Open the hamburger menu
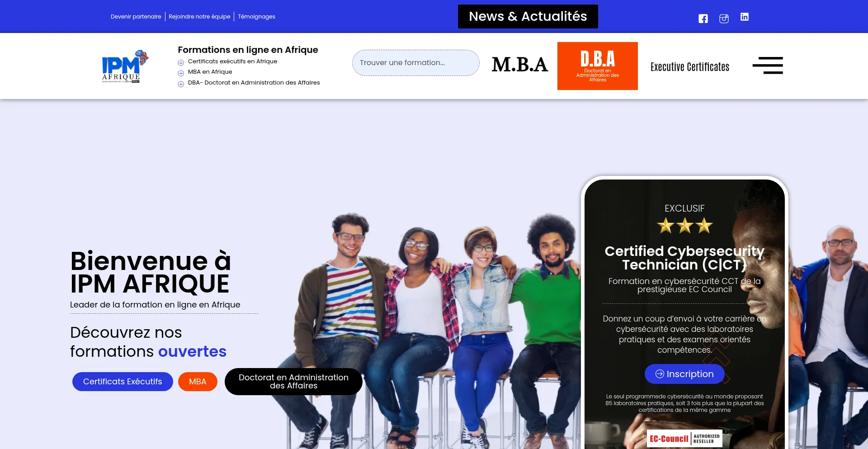 coord(768,66)
